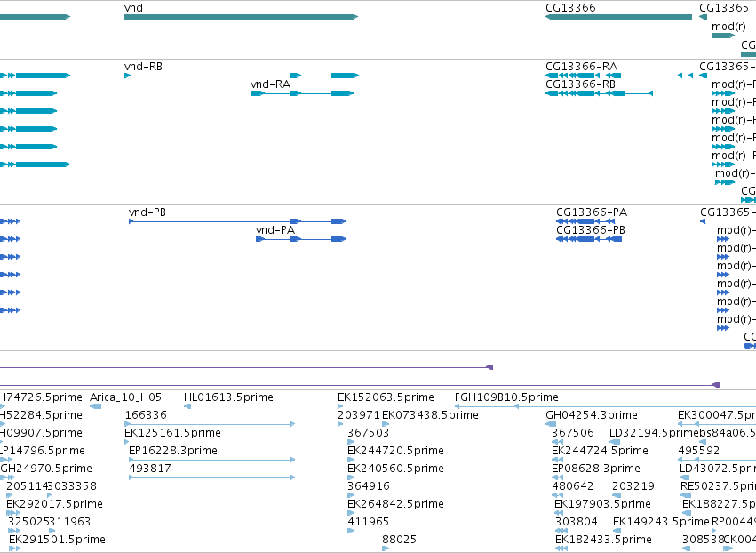This screenshot has width=756, height=553.
Task: Select the 166336 long arrow glyph
Action: tap(210, 424)
